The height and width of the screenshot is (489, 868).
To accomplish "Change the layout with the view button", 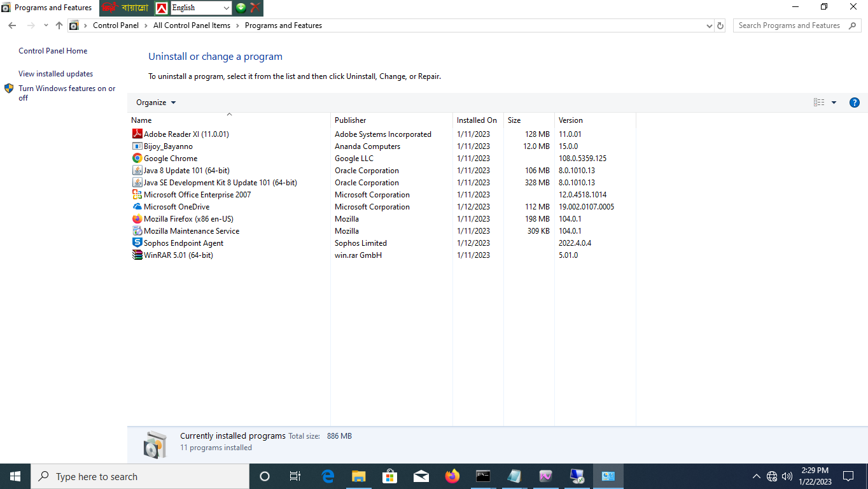I will 819,103.
